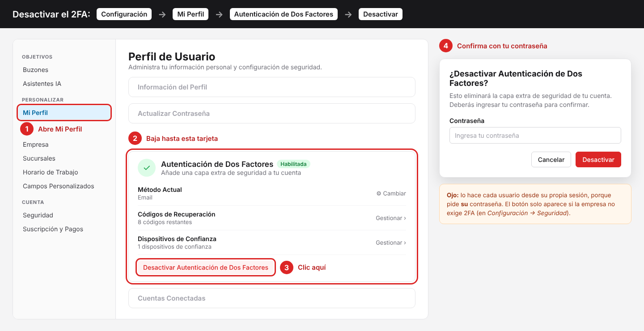Open Buzones in the sidebar
The width and height of the screenshot is (644, 331).
tap(36, 70)
